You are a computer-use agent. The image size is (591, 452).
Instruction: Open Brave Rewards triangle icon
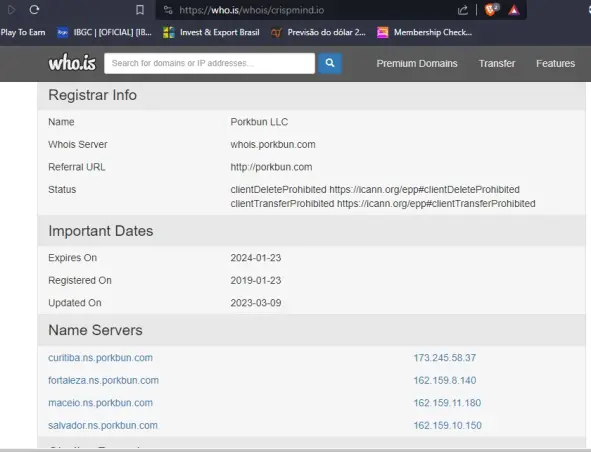click(x=514, y=10)
